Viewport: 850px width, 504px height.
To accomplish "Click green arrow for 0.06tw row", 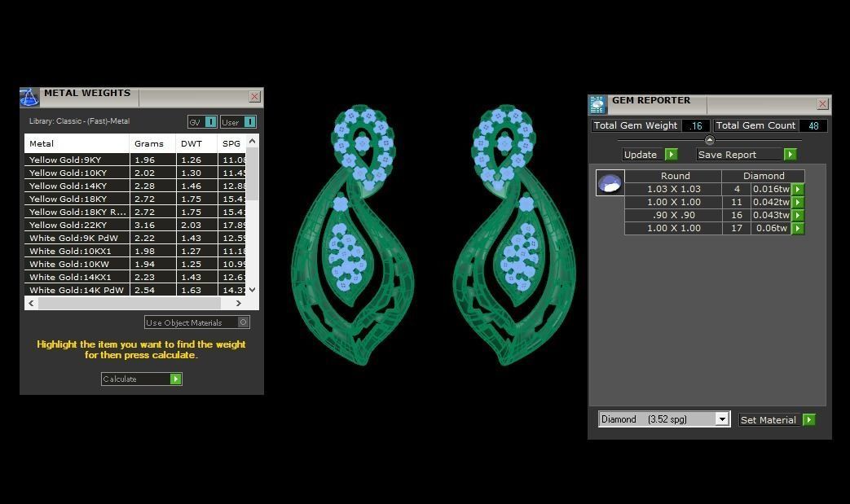I will 798,228.
